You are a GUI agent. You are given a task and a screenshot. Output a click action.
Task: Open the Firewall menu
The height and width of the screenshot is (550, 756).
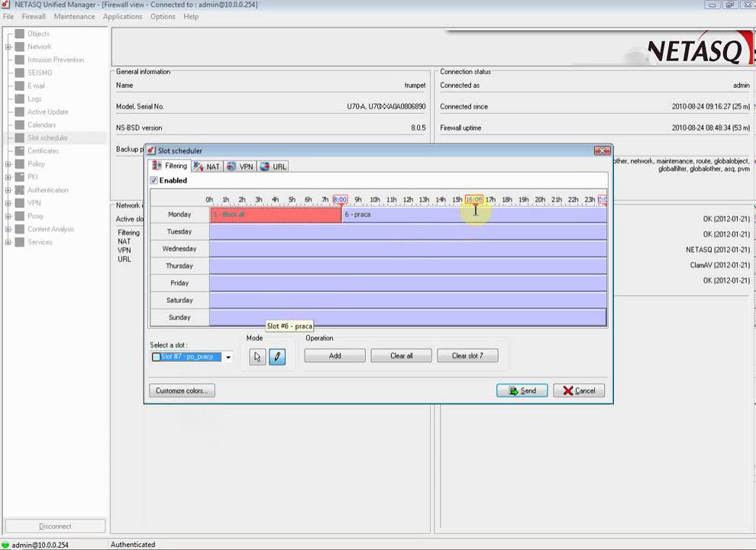click(x=34, y=16)
